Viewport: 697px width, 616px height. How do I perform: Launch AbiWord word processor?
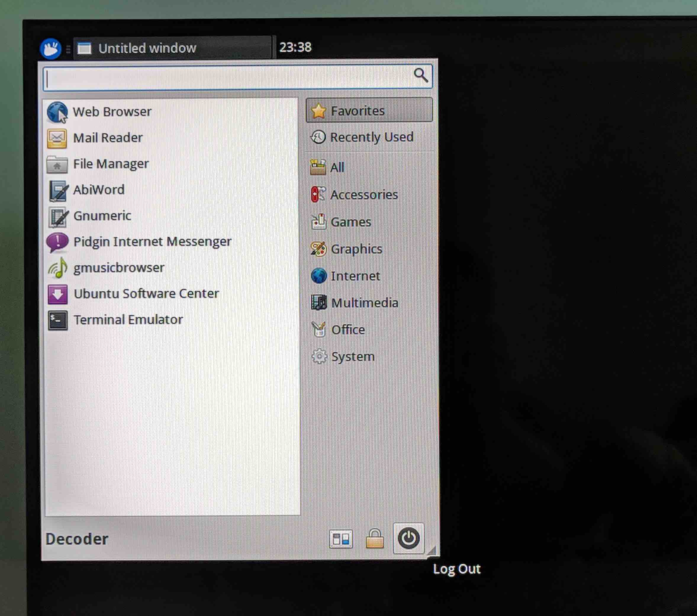pyautogui.click(x=99, y=190)
